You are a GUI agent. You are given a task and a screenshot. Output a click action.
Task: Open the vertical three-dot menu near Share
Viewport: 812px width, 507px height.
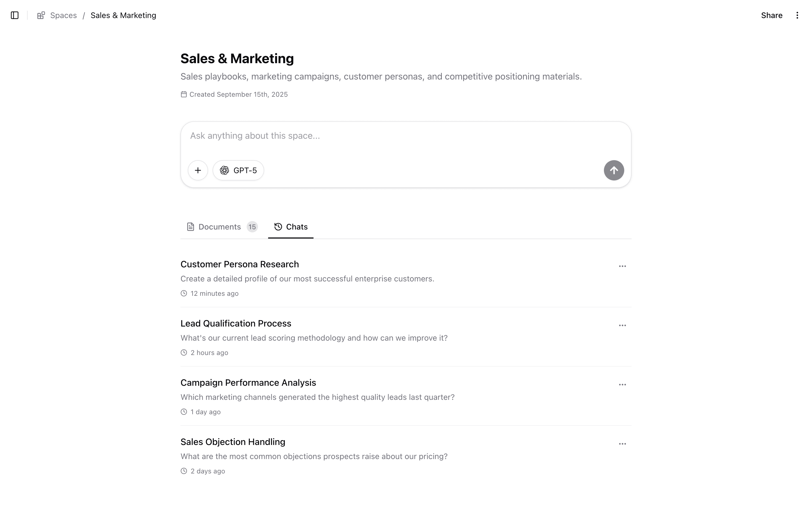797,16
